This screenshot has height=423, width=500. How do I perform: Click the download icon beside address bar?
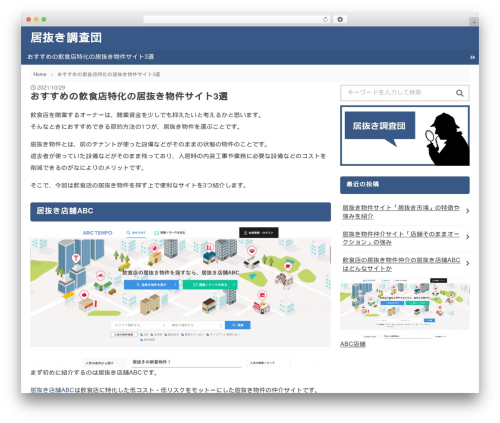point(340,20)
